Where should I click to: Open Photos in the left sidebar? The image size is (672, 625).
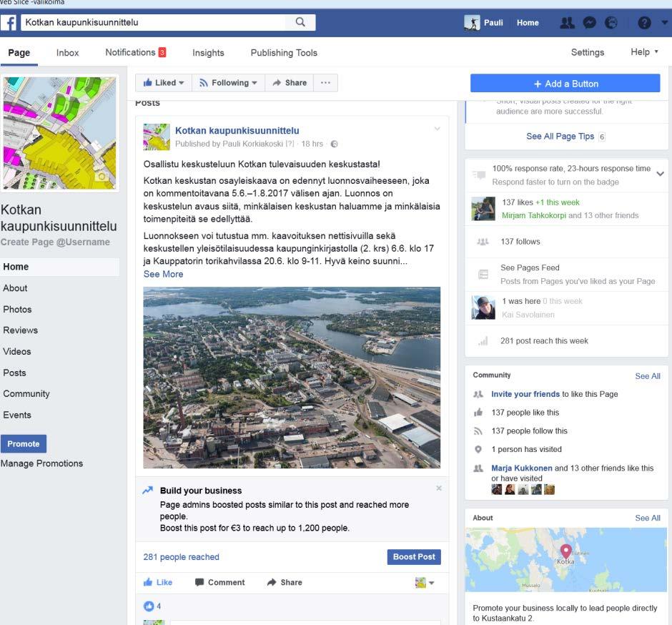17,310
